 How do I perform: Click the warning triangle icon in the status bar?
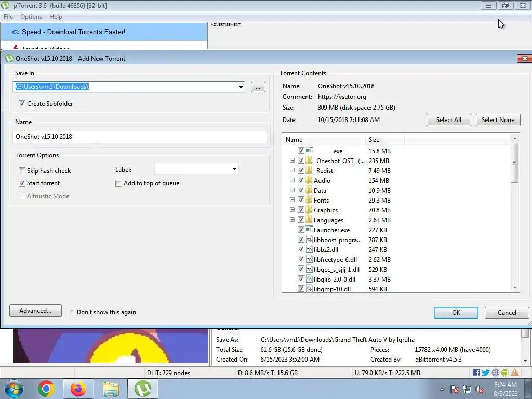point(515,373)
